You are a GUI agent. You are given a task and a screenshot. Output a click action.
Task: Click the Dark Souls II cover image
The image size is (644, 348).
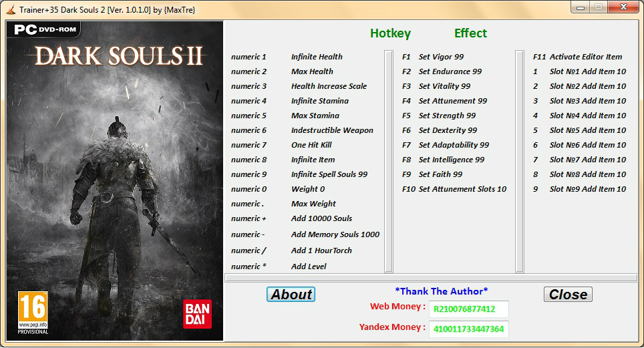(115, 181)
